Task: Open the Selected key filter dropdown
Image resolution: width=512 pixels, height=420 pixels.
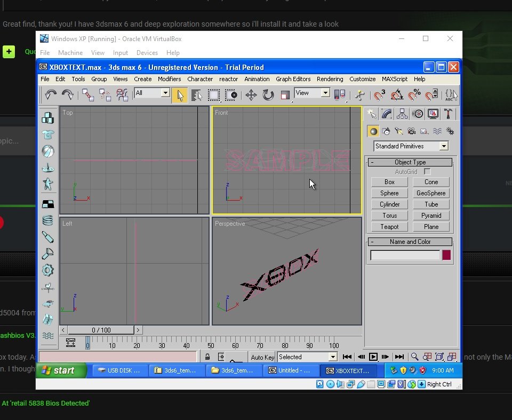Action: tap(307, 357)
